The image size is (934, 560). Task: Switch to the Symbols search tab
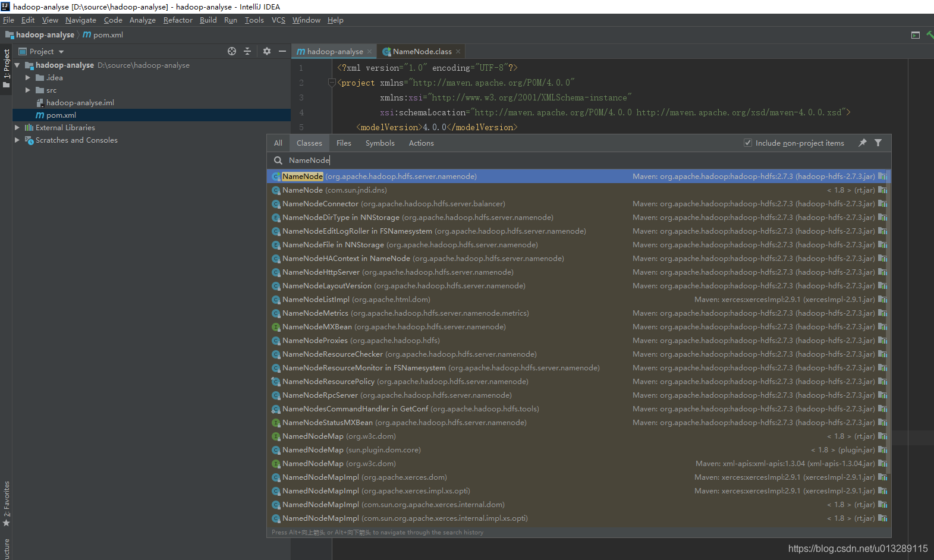click(x=380, y=143)
